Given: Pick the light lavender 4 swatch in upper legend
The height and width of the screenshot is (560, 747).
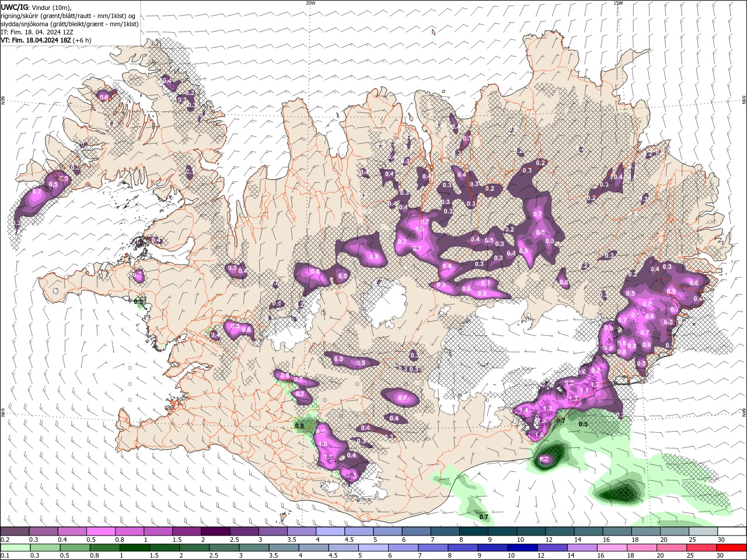Looking at the screenshot, I should 330,531.
